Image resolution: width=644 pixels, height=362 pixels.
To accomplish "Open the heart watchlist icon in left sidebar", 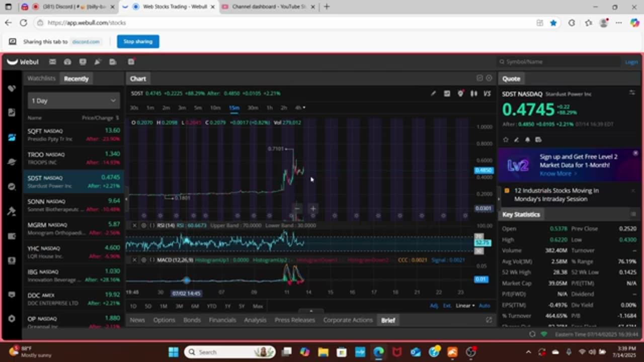I will pos(12,88).
